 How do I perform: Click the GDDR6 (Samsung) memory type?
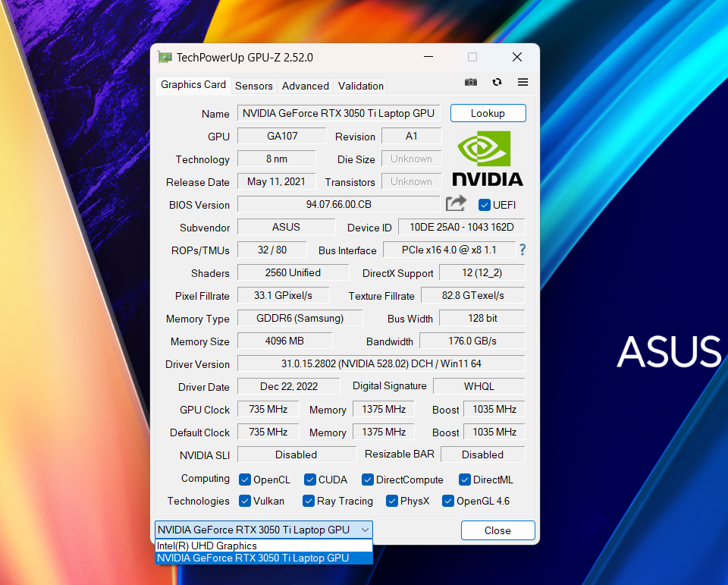300,318
